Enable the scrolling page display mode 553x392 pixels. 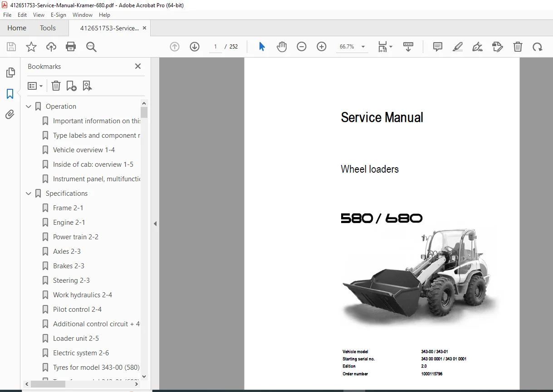[x=408, y=47]
